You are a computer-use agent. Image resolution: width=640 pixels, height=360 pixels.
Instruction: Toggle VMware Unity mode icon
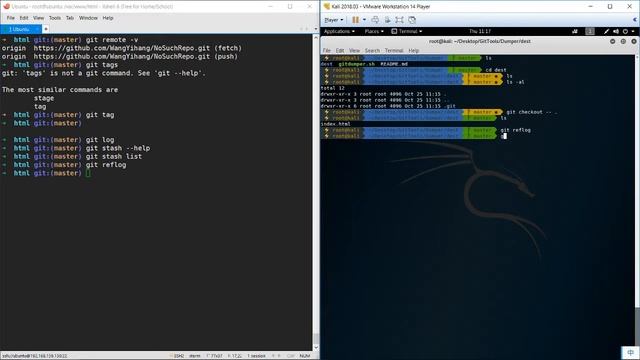click(x=412, y=20)
